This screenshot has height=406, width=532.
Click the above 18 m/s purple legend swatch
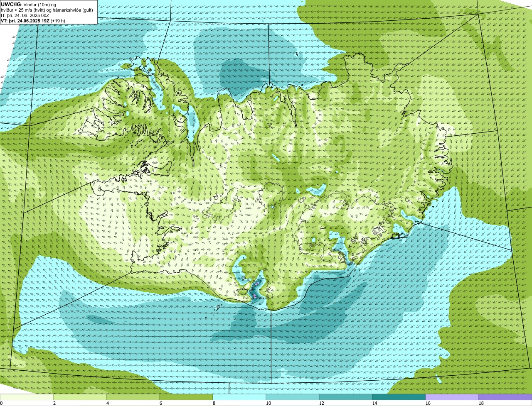coord(505,397)
